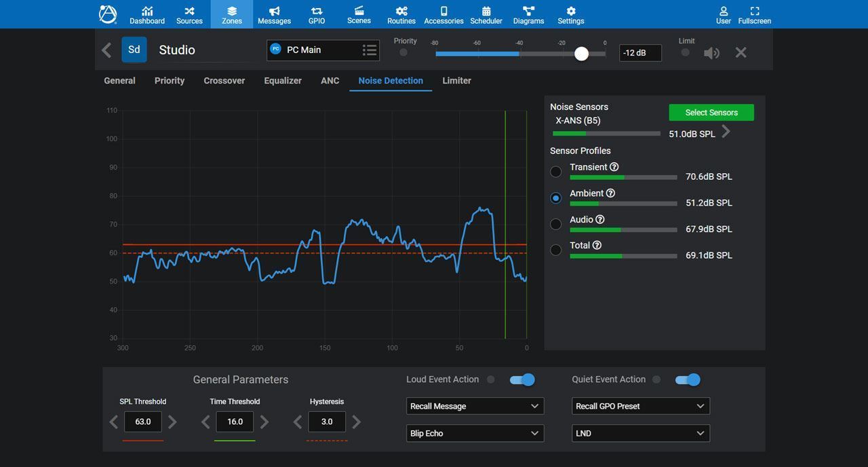The width and height of the screenshot is (868, 467).
Task: Open the Scenes view
Action: pyautogui.click(x=359, y=14)
